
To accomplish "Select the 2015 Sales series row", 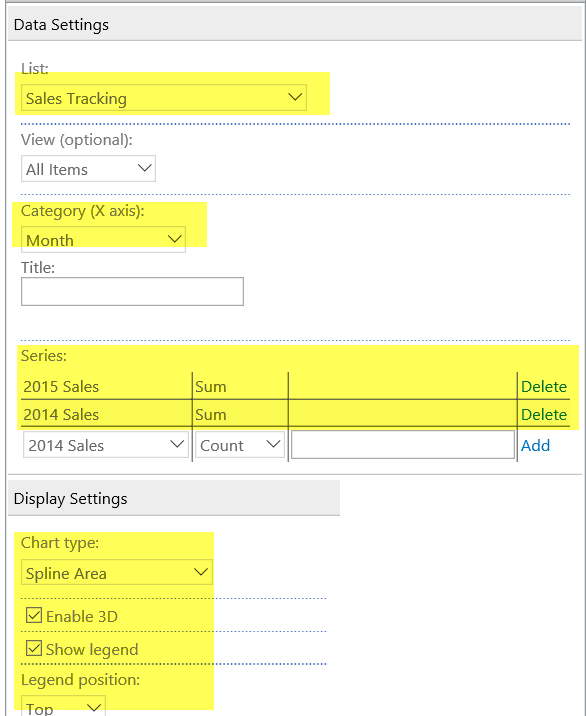I will (x=295, y=386).
